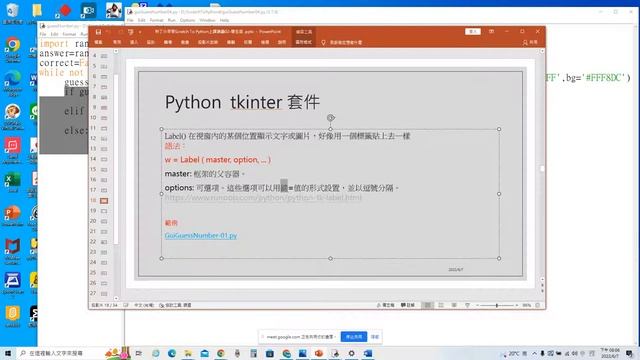Open Recycle Bin desktop icon
This screenshot has height=360, width=640.
point(13,13)
